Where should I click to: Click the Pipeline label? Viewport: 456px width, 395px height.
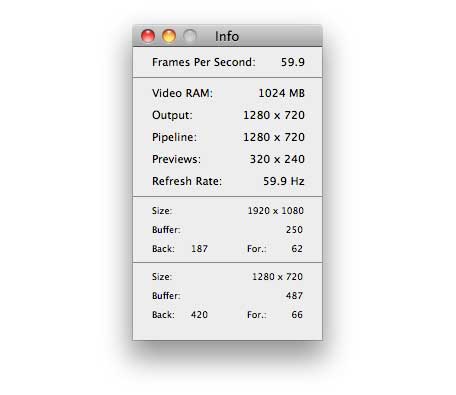pyautogui.click(x=174, y=137)
